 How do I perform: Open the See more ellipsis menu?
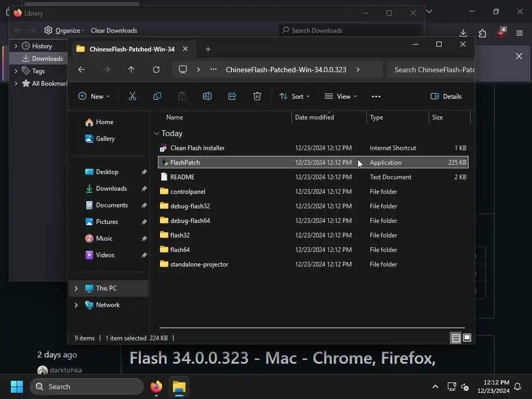[376, 97]
